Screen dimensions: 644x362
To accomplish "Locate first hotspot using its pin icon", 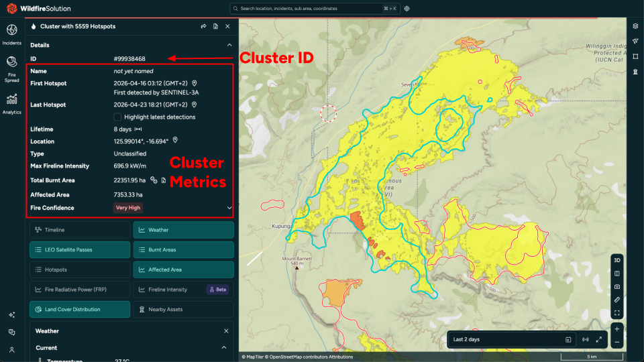I will [x=195, y=83].
